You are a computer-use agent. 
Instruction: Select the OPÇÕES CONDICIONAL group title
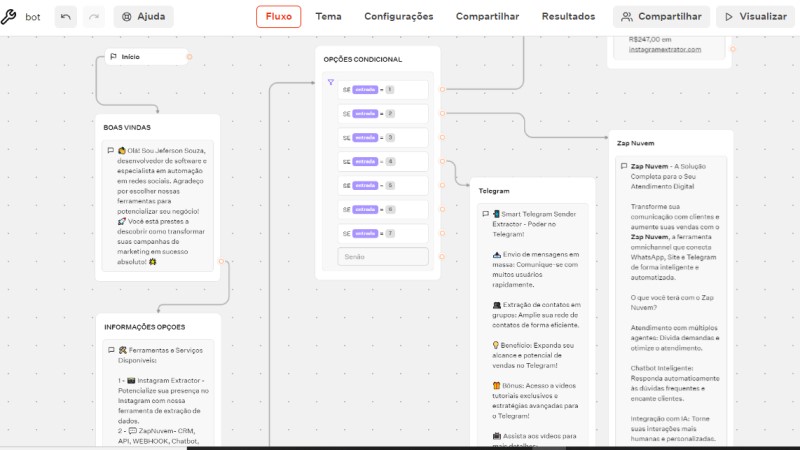tap(363, 59)
